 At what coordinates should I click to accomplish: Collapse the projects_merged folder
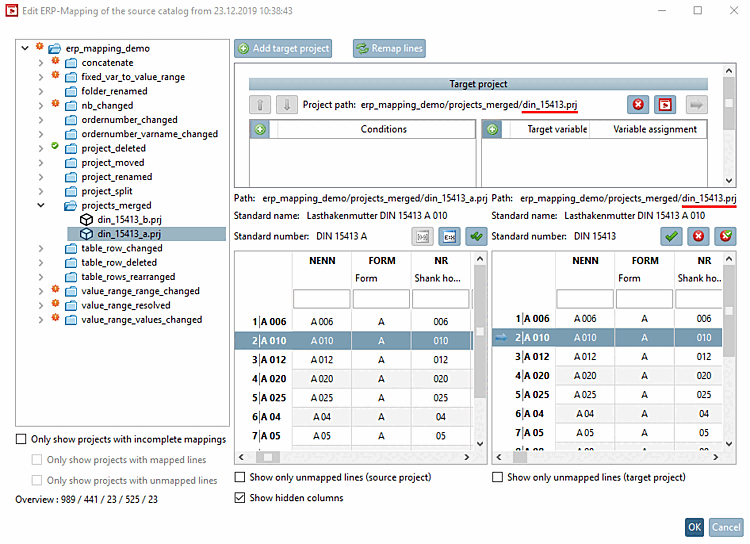(x=40, y=205)
